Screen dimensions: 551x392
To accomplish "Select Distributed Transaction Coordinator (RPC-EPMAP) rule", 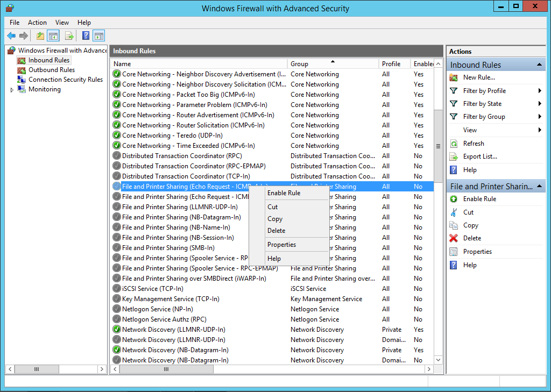I will pos(272,166).
